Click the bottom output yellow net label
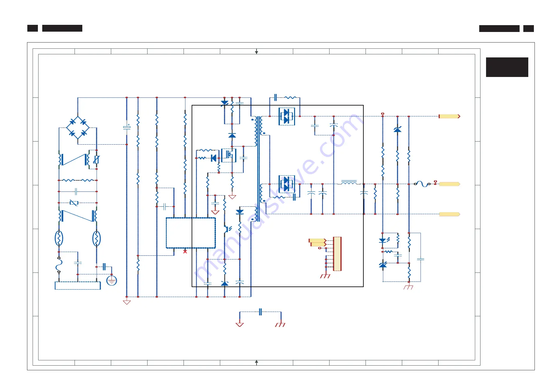This screenshot has height=392, width=555. [x=449, y=214]
